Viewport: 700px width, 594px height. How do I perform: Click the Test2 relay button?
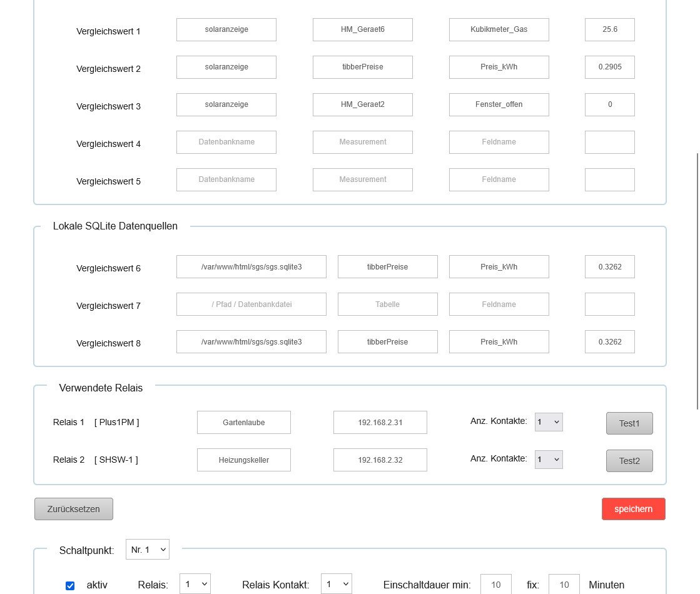coord(629,461)
